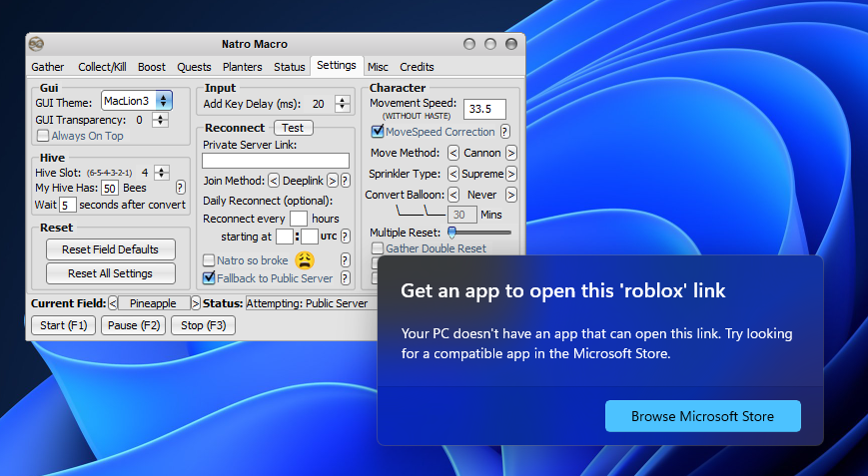Image resolution: width=868 pixels, height=476 pixels.
Task: Open help for Join Method
Action: (x=345, y=181)
